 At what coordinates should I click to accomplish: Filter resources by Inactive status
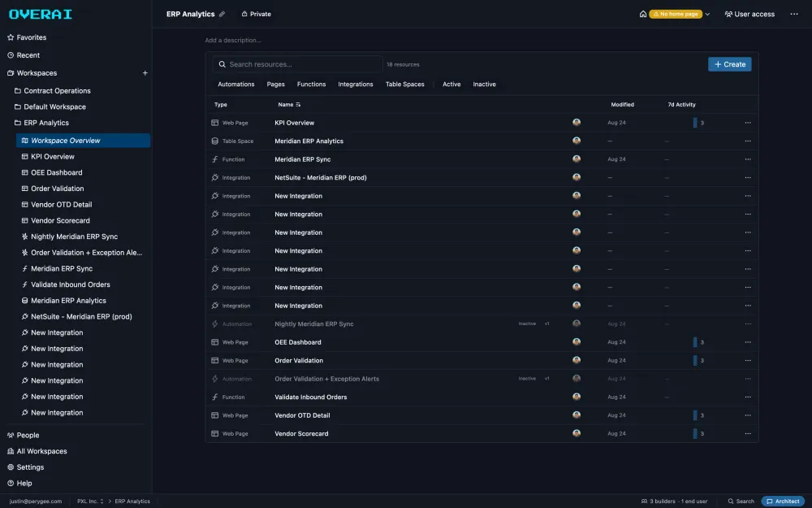(x=484, y=84)
